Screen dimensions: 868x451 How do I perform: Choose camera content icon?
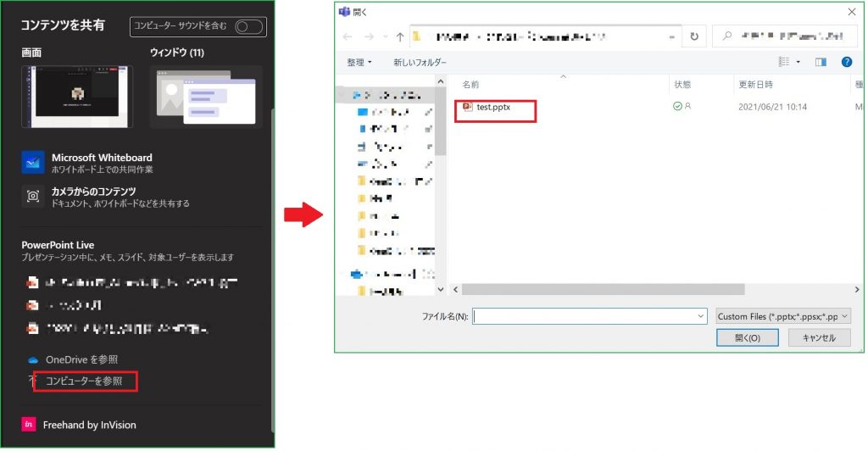pos(33,196)
